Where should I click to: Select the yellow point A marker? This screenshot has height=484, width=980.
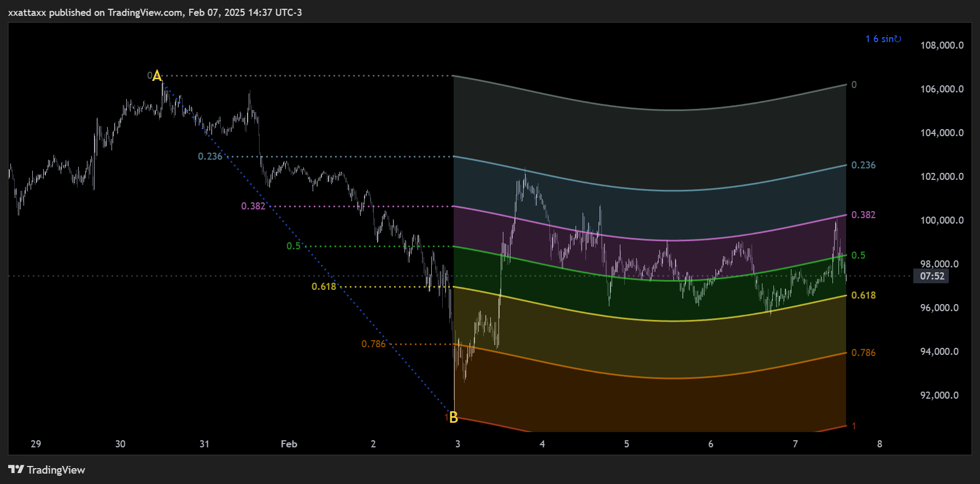(157, 75)
